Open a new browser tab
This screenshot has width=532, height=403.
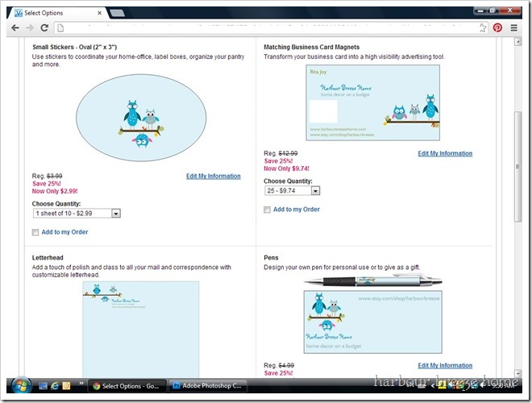pos(117,13)
